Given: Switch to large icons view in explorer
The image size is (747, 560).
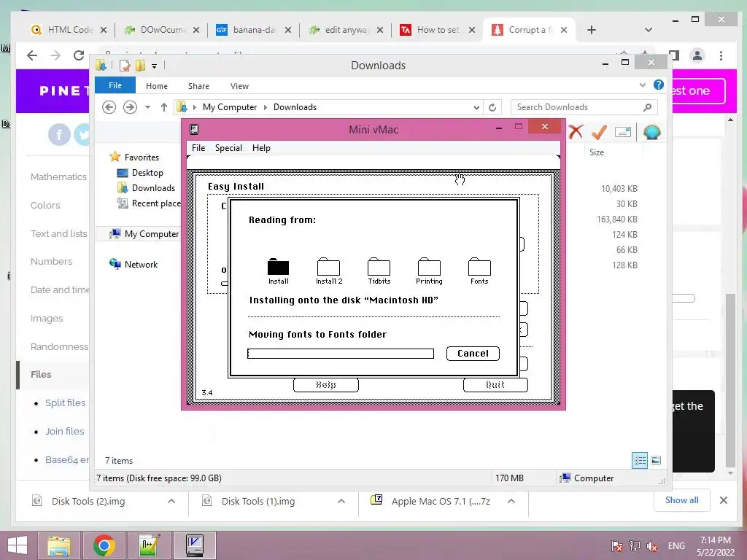Looking at the screenshot, I should (656, 460).
